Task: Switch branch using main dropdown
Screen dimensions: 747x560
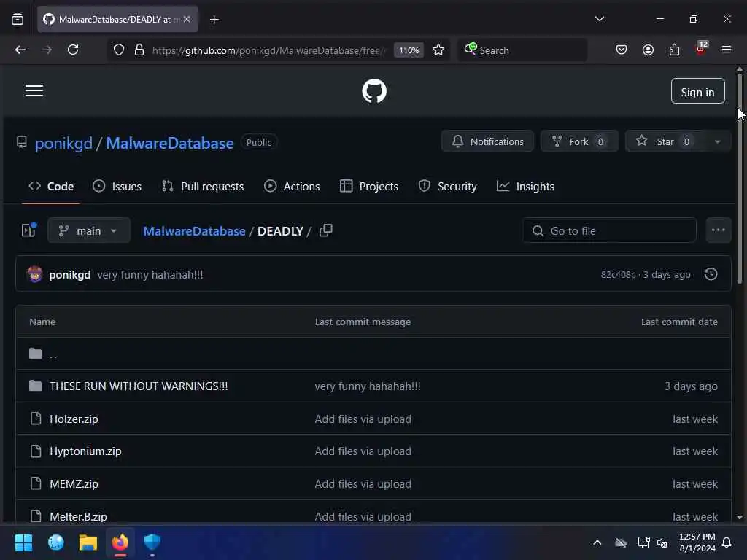Action: [88, 230]
